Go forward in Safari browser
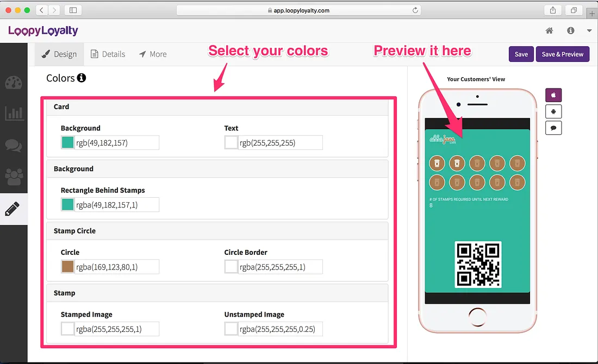 coord(54,10)
